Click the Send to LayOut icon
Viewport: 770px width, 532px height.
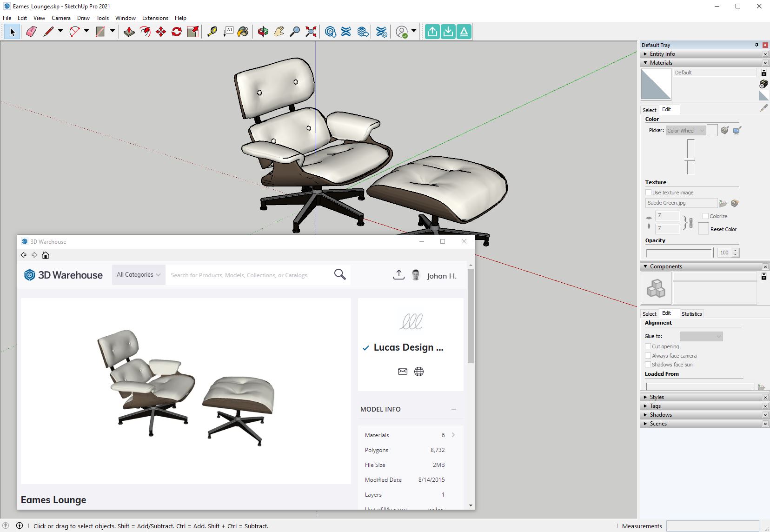tap(363, 32)
